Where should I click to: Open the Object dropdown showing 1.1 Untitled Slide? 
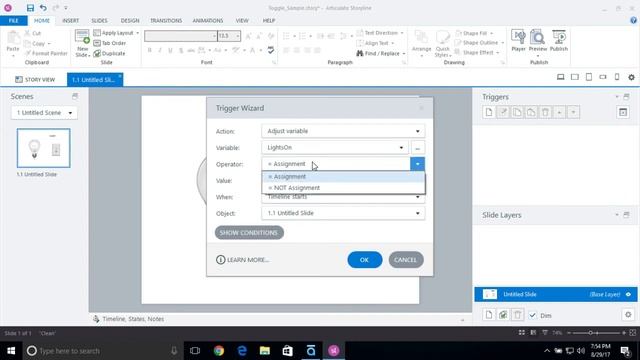pos(343,213)
